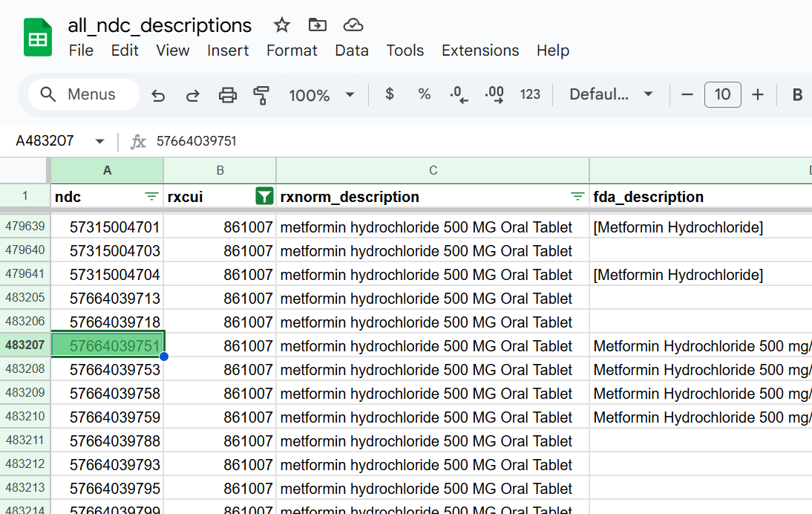Image resolution: width=812 pixels, height=514 pixels.
Task: Open the 123 number format options
Action: point(528,94)
